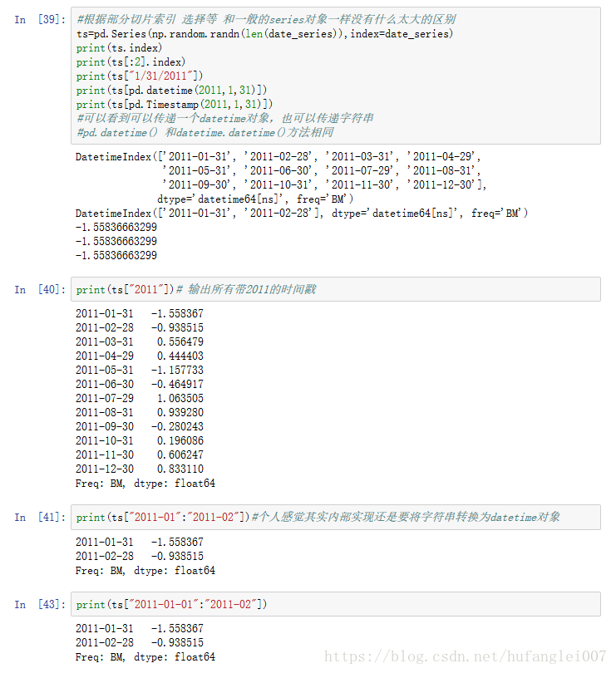Click inside code cell In [39]
Screen dimensions: 616x673
(336, 76)
